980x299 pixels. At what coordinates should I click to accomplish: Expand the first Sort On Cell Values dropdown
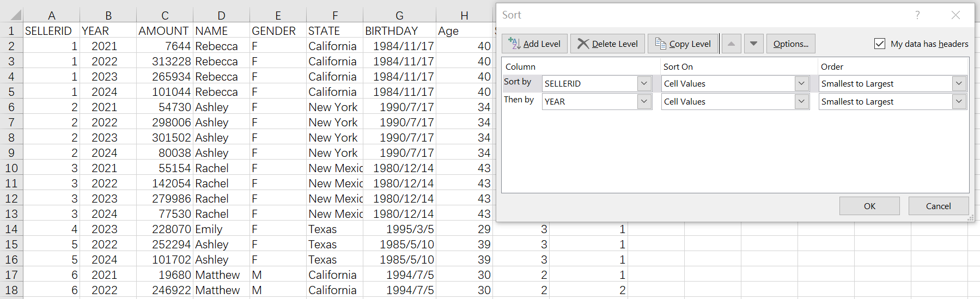click(801, 84)
